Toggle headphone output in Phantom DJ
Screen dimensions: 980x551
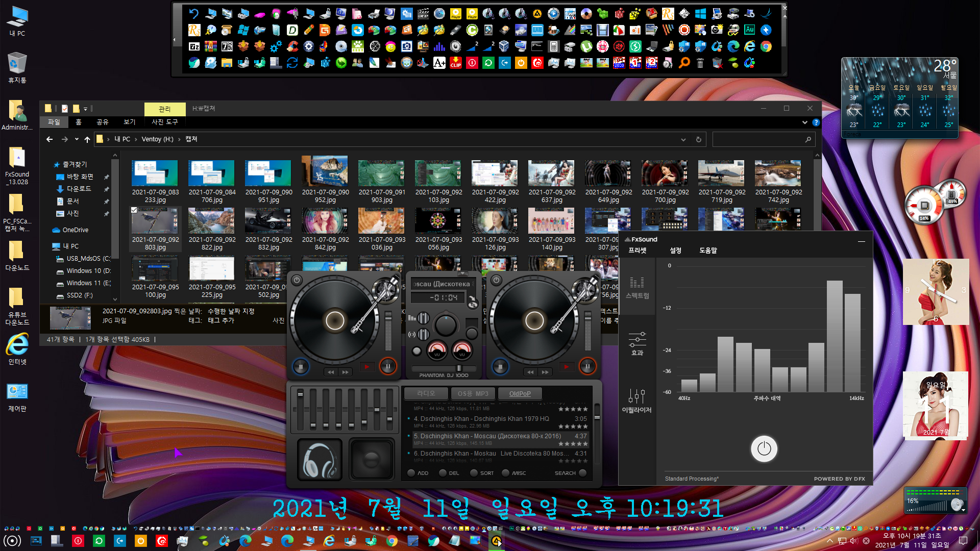320,459
